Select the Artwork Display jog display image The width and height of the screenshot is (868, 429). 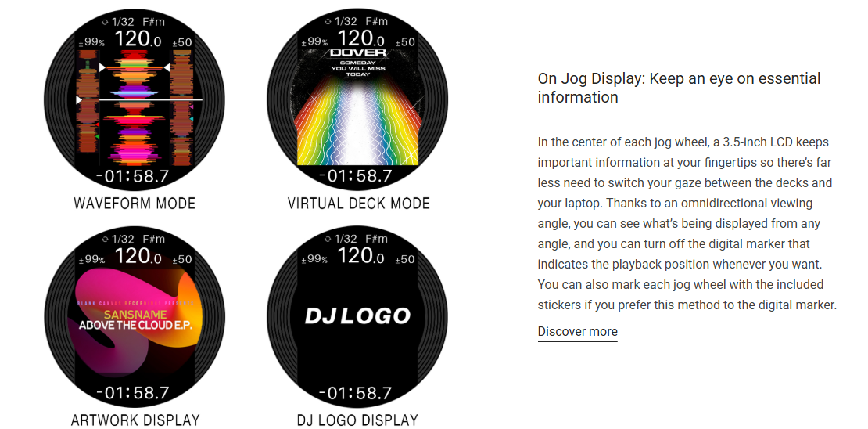click(x=135, y=318)
